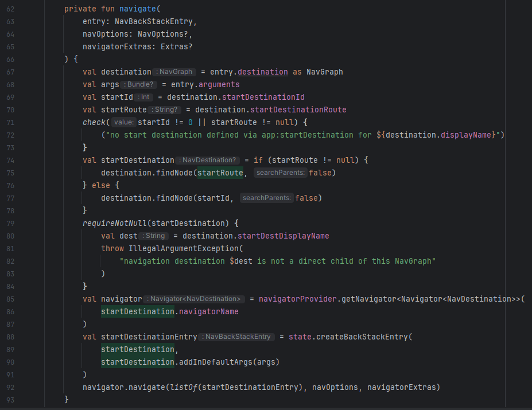
Task: Click the ': Int' inlay type hint
Action: 143,97
